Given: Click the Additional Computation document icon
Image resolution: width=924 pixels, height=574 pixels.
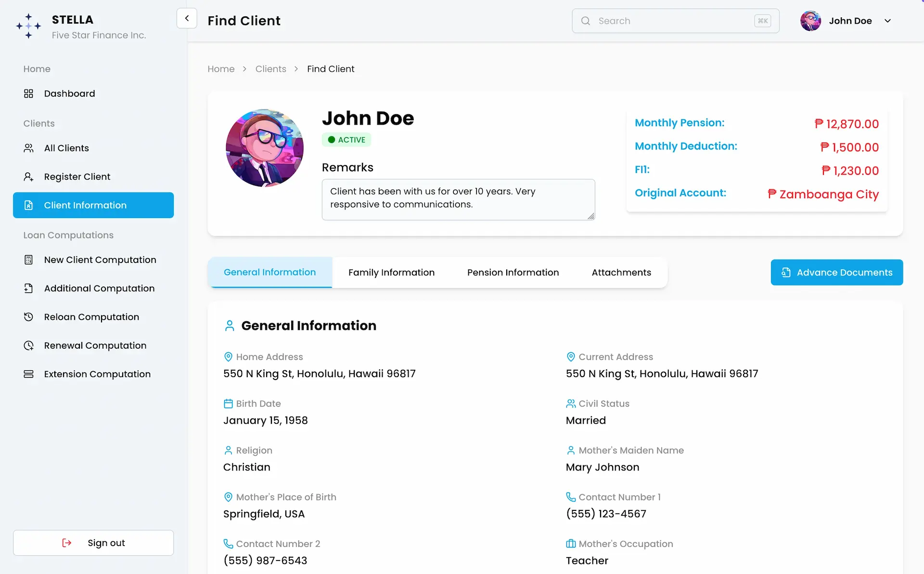Looking at the screenshot, I should click(x=28, y=288).
